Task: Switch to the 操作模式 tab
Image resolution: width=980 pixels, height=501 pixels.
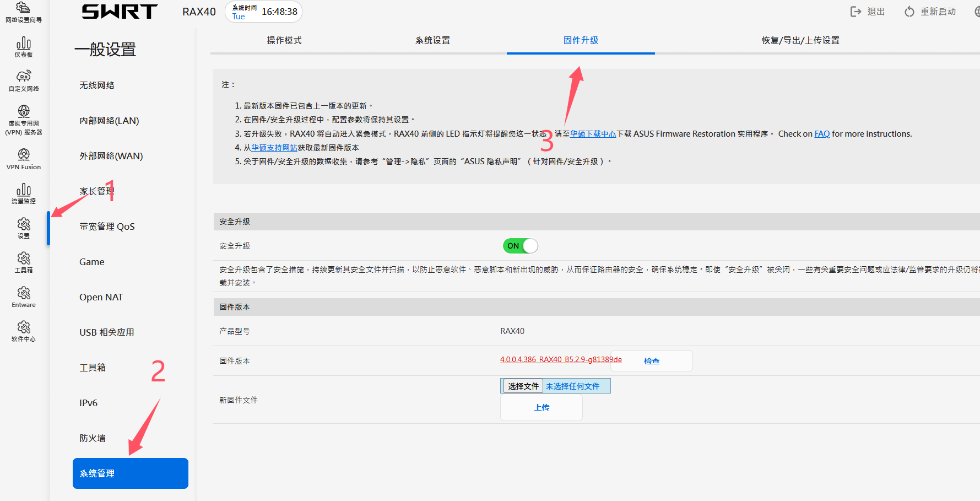Action: point(284,40)
